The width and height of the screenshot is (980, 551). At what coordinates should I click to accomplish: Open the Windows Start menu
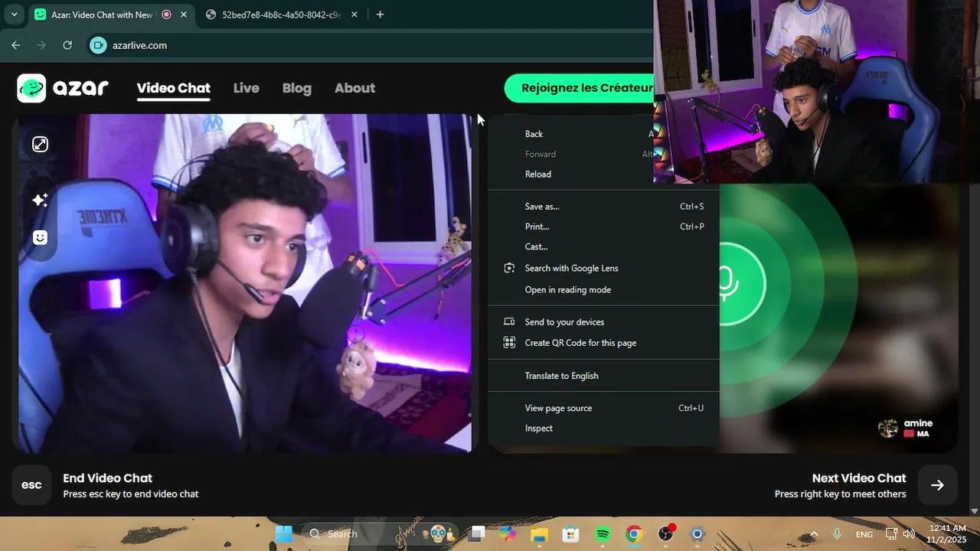(x=283, y=534)
